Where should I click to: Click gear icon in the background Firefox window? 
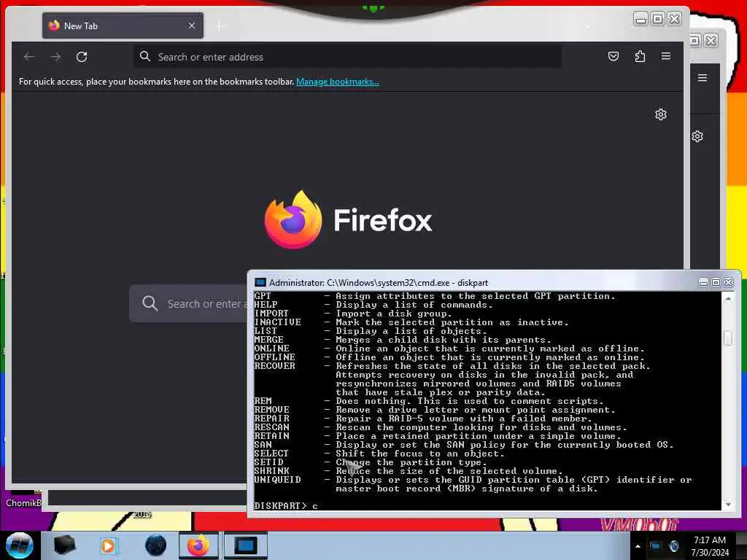tap(697, 136)
